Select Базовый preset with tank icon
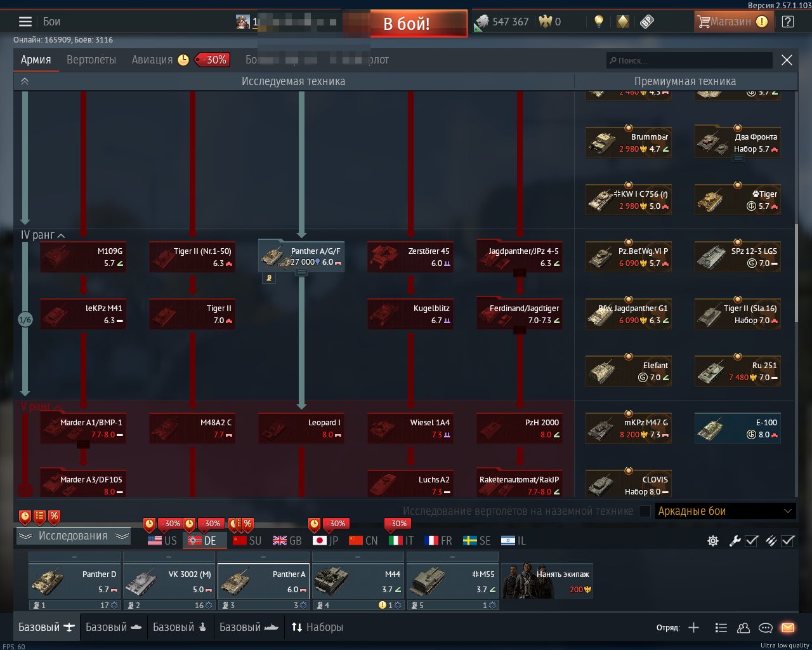This screenshot has width=812, height=650. click(114, 627)
